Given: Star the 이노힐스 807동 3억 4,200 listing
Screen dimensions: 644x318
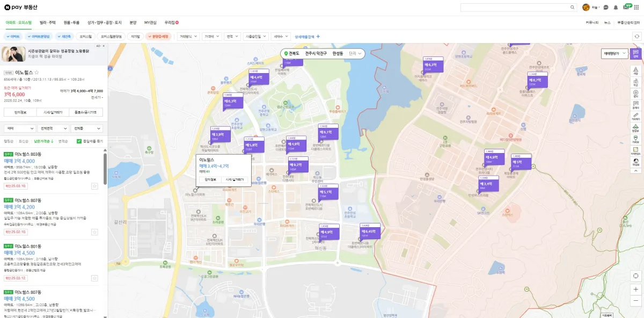Looking at the screenshot, I should pos(94,232).
